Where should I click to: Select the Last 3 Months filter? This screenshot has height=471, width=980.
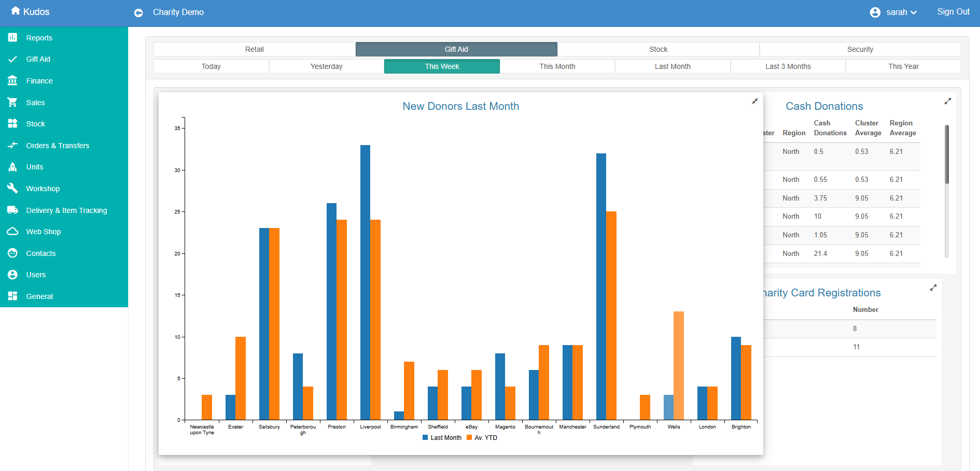(787, 66)
